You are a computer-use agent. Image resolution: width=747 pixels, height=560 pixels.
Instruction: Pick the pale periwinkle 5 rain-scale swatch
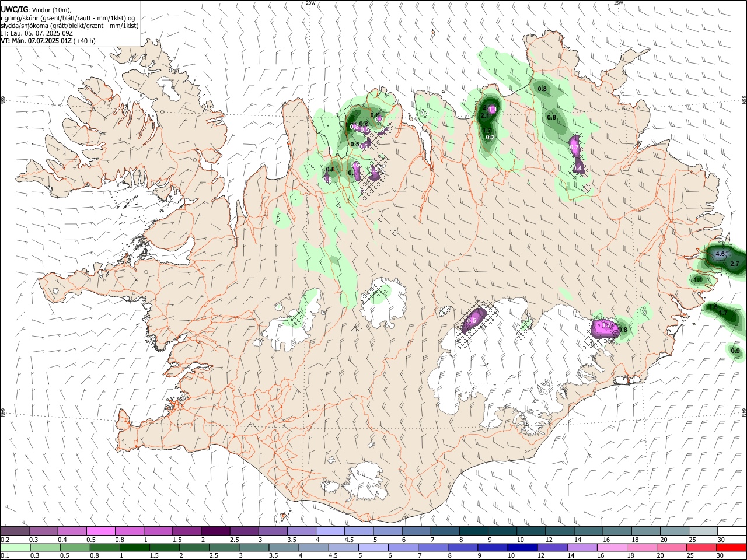[x=373, y=547]
